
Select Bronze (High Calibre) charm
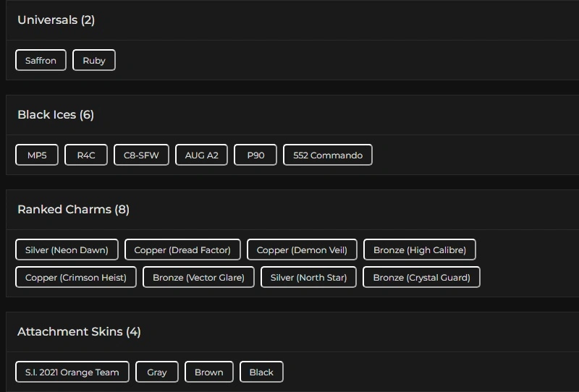[420, 250]
